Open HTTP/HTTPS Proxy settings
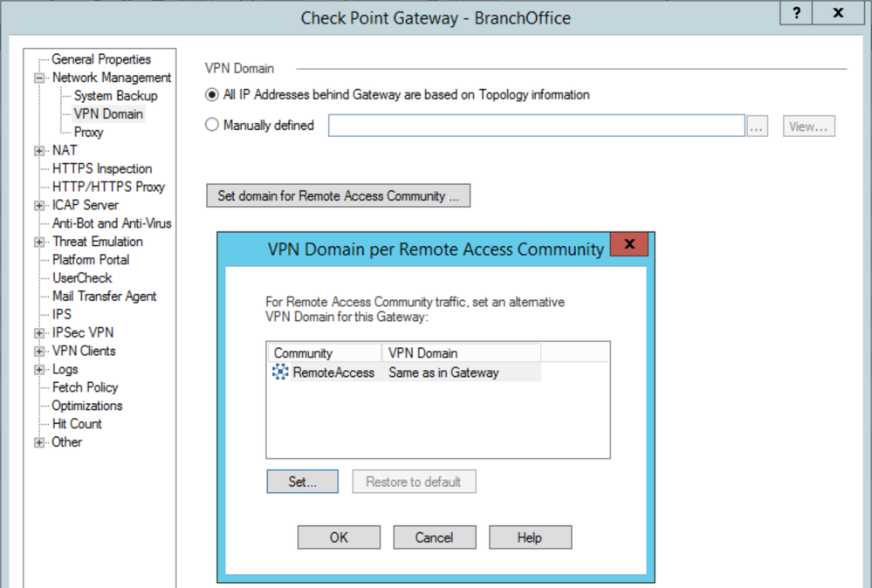 [x=108, y=187]
